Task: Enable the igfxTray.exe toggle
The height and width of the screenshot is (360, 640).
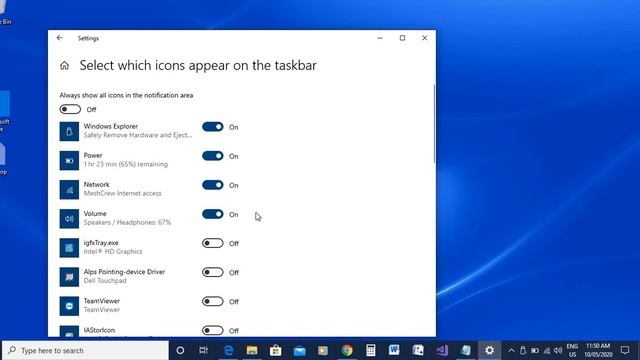Action: coord(213,243)
